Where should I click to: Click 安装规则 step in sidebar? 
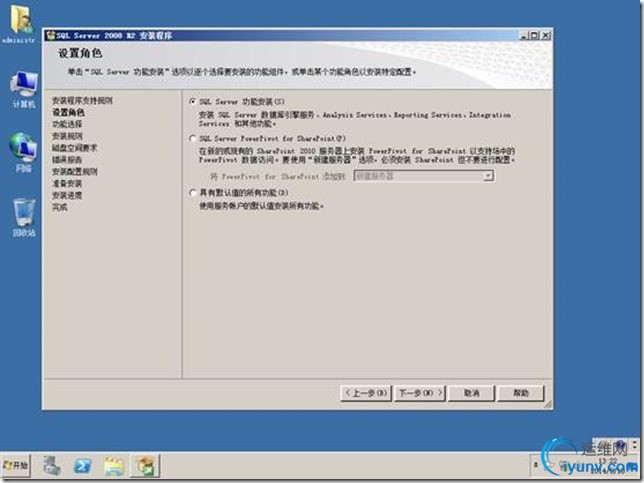[67, 136]
